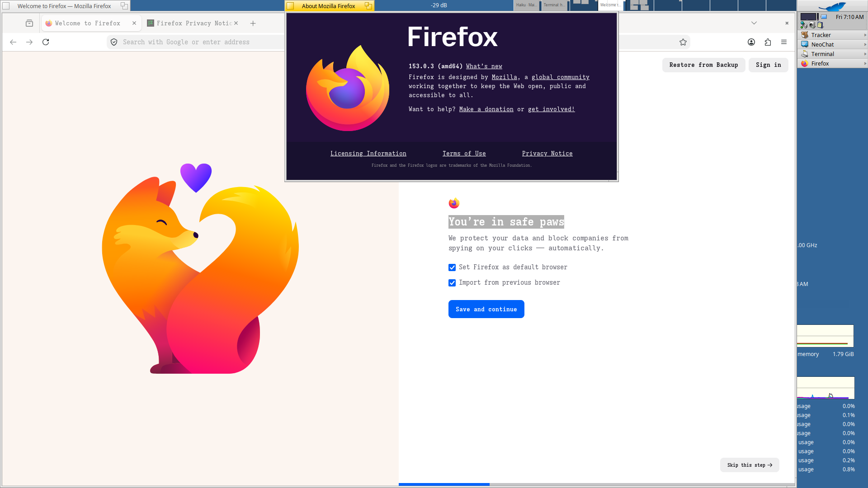Click the Firefox icon in the Deskbar

coord(805,63)
